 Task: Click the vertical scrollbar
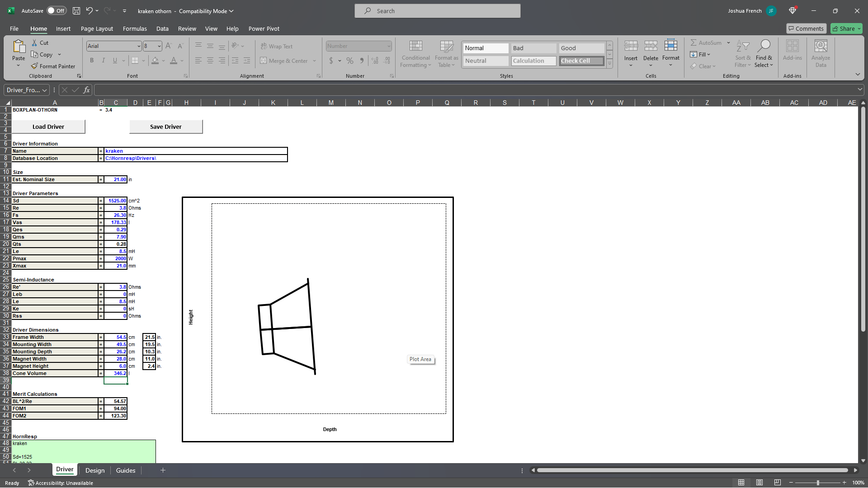(x=863, y=220)
